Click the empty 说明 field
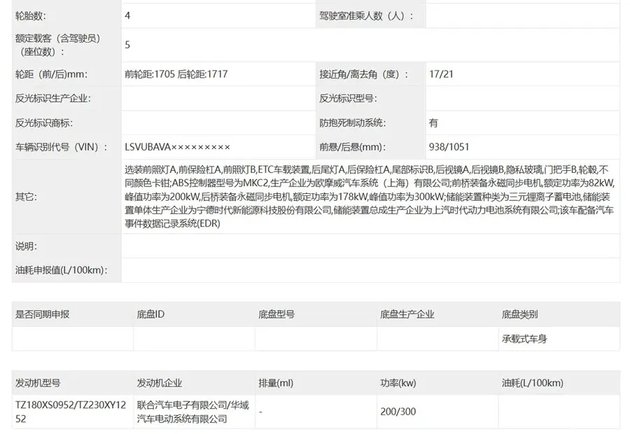 point(370,246)
